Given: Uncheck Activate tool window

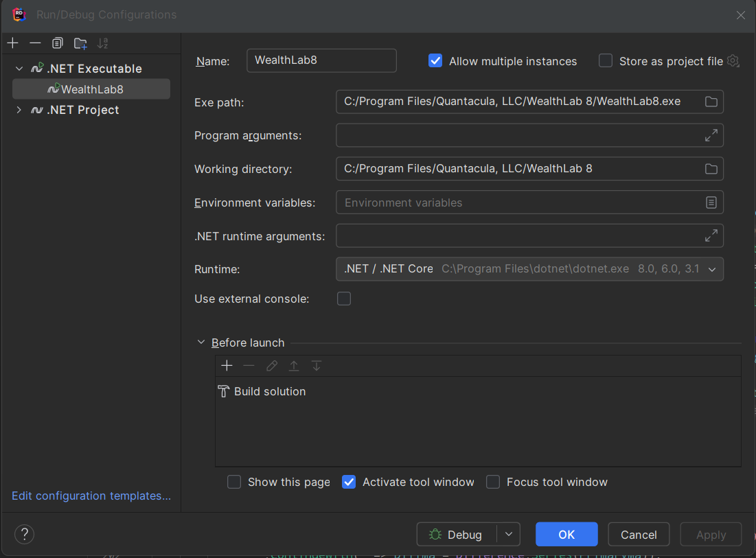Looking at the screenshot, I should (349, 482).
